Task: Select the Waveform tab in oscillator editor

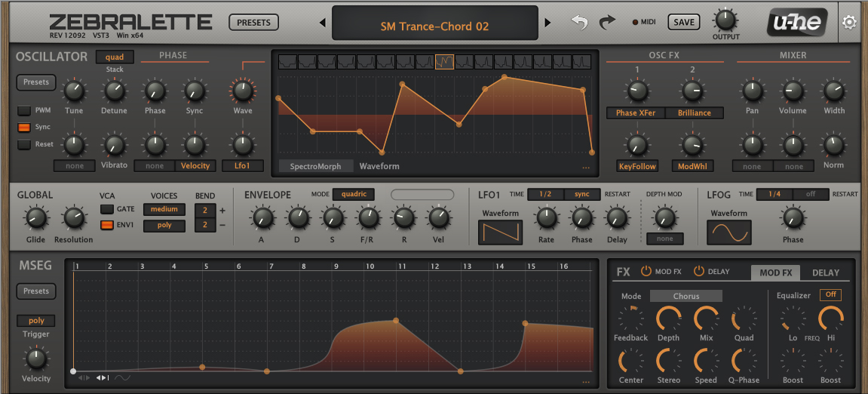Action: tap(379, 166)
